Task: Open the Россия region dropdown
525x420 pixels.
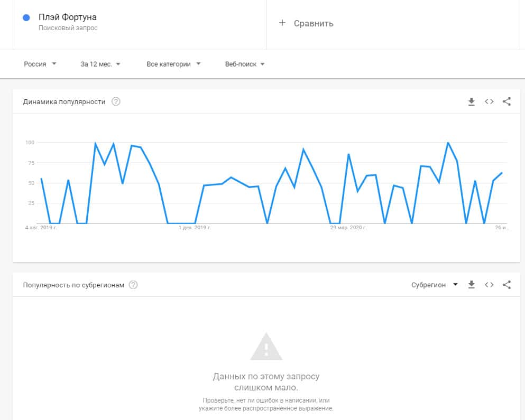Action: 40,64
